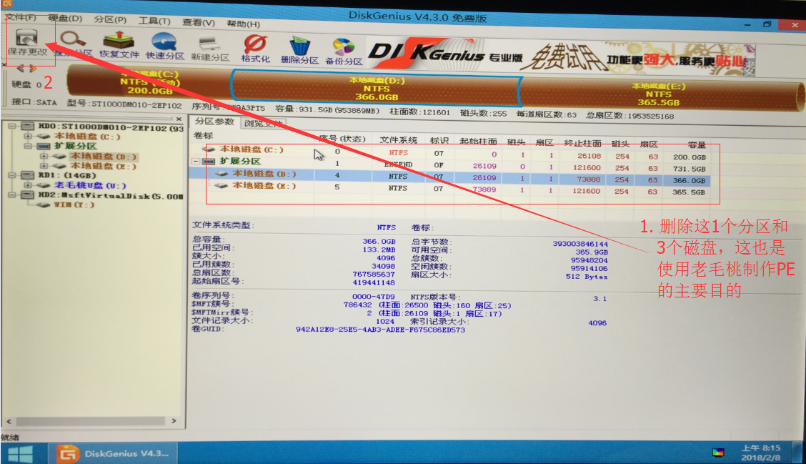This screenshot has height=464, width=806.
Task: Click 本地磁盘 (D:) row in partition table
Action: [x=450, y=177]
